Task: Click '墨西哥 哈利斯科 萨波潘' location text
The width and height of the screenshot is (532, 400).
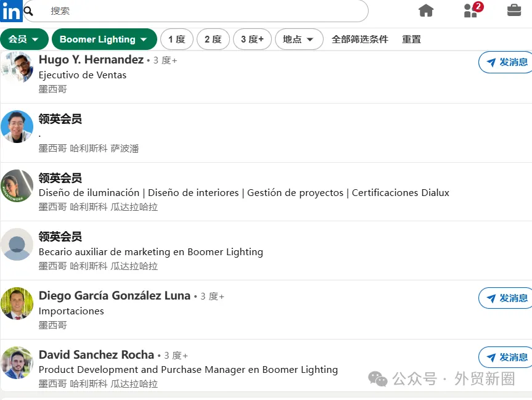Action: pyautogui.click(x=89, y=149)
